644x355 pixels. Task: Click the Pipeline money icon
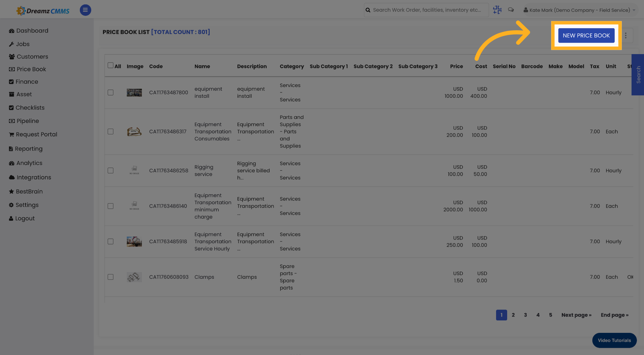12,121
